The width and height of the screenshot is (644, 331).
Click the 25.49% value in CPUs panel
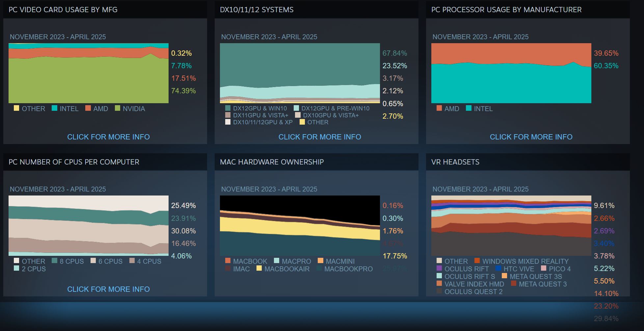[183, 205]
